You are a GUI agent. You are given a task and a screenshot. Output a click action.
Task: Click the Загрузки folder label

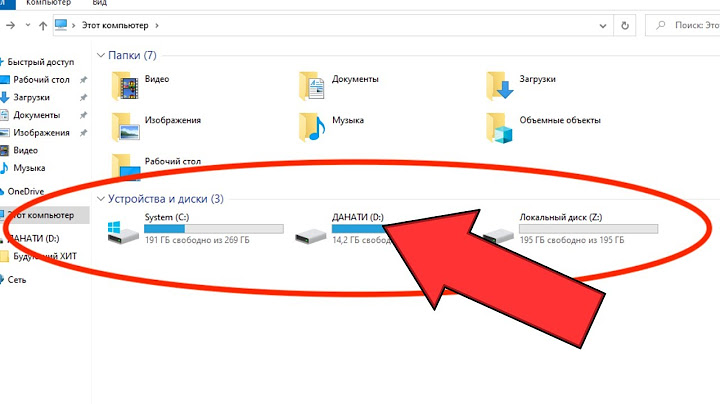click(537, 79)
